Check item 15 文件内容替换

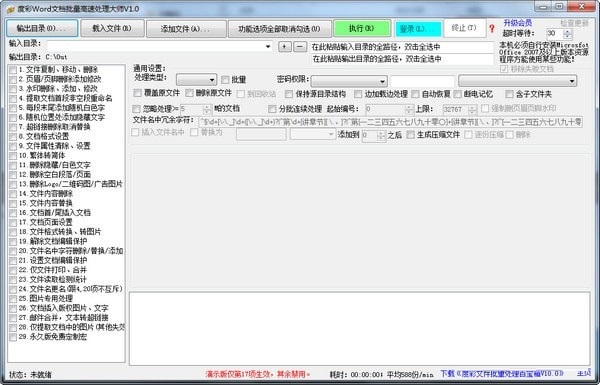click(x=13, y=204)
